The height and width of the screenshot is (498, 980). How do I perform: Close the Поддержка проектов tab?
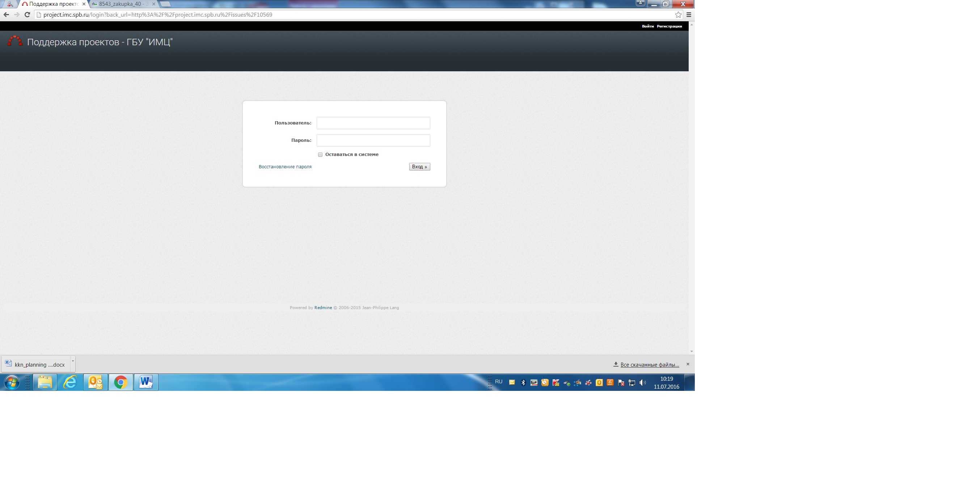coord(84,4)
